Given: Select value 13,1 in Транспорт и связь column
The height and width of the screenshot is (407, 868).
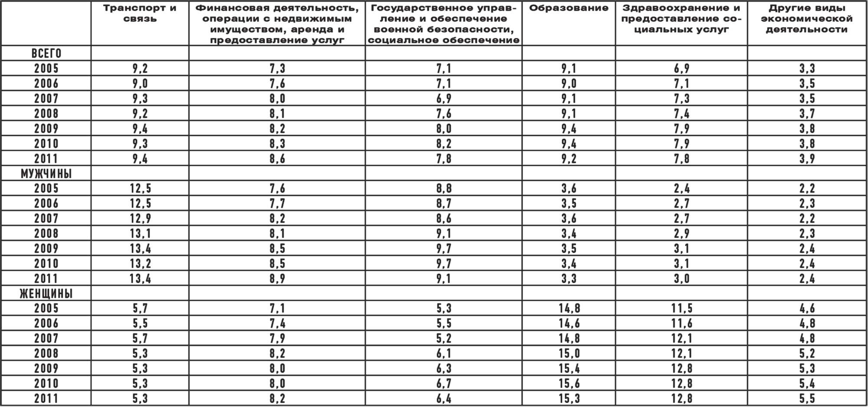Looking at the screenshot, I should point(140,233).
